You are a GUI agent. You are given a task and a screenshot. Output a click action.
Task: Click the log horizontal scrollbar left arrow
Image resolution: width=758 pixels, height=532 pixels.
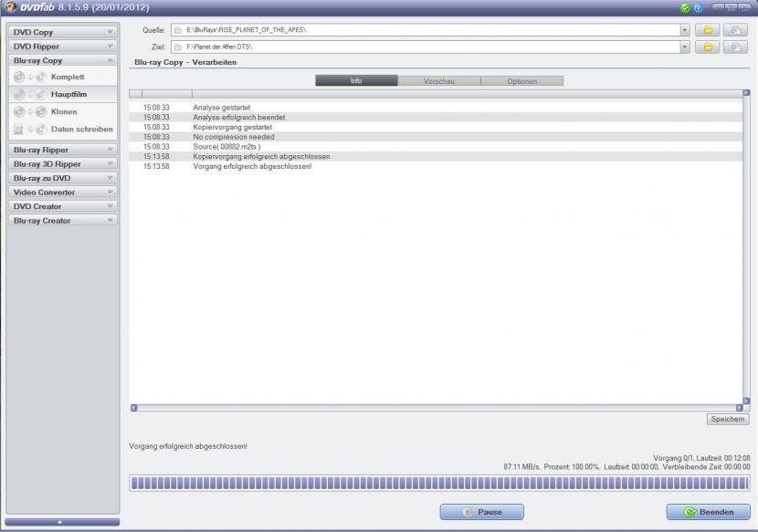134,408
